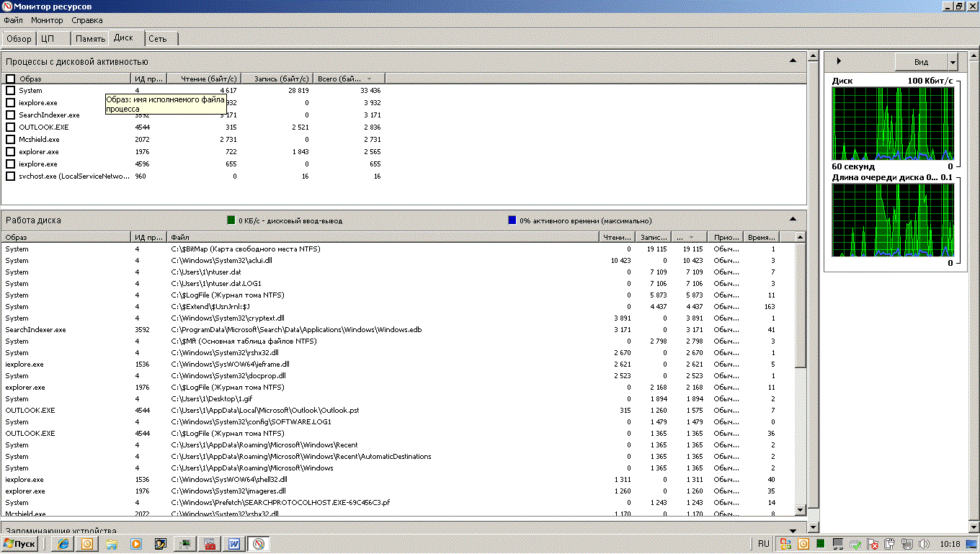Collapse the Процессы с дисковой активностью section

(x=793, y=62)
